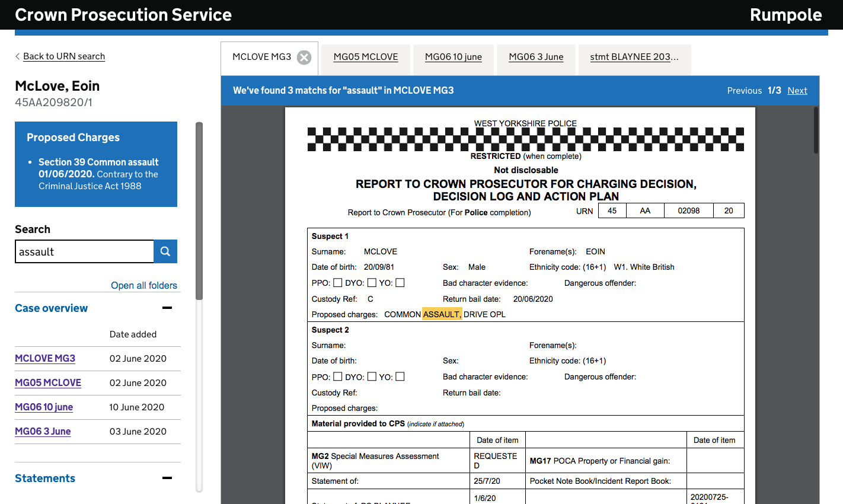
Task: Close the MCLOVE MG3 tab
Action: (304, 58)
